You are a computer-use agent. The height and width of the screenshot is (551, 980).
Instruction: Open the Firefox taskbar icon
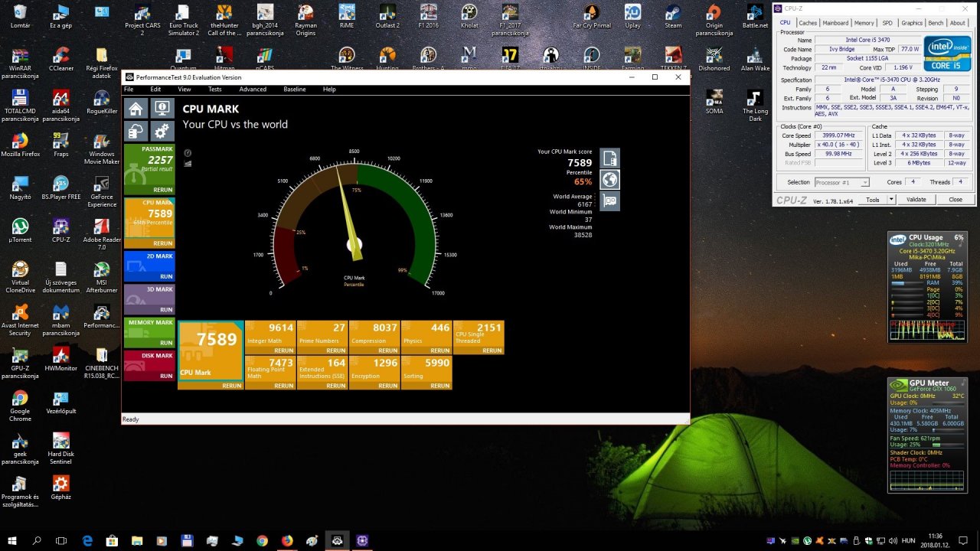click(x=287, y=540)
